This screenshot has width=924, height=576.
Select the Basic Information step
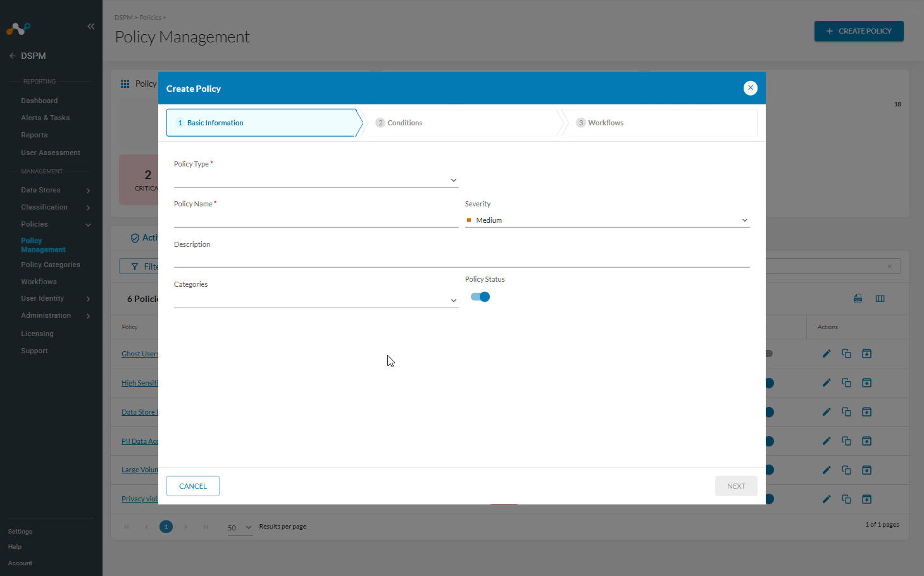pos(265,123)
